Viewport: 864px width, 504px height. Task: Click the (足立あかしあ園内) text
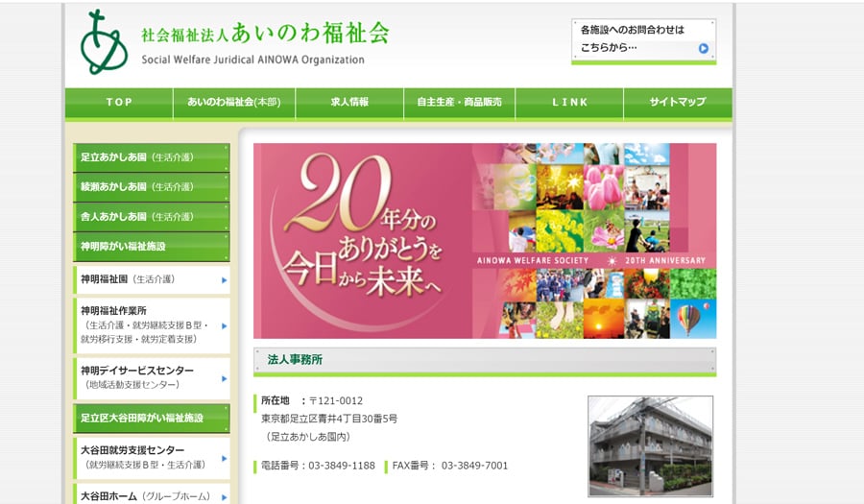pyautogui.click(x=307, y=437)
